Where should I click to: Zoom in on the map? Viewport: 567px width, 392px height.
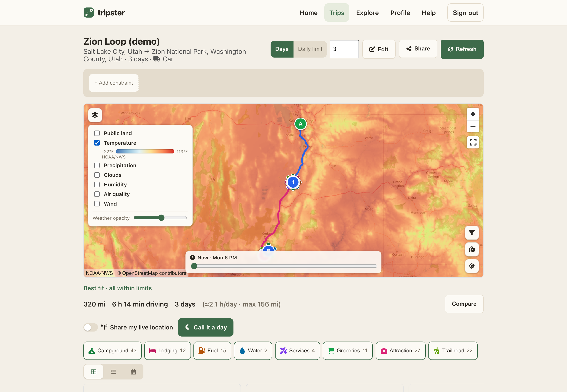coord(473,114)
